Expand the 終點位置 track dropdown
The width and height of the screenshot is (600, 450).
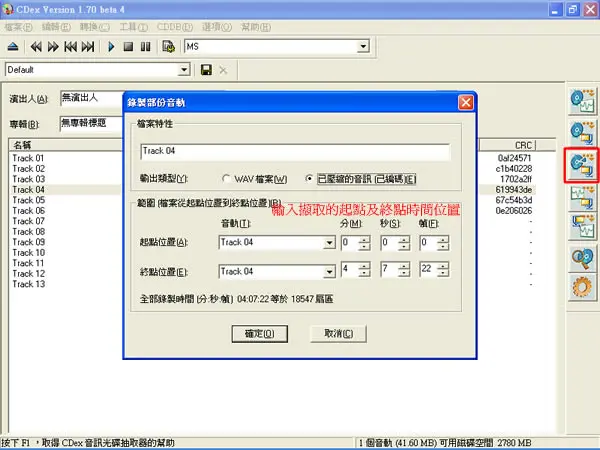[329, 272]
